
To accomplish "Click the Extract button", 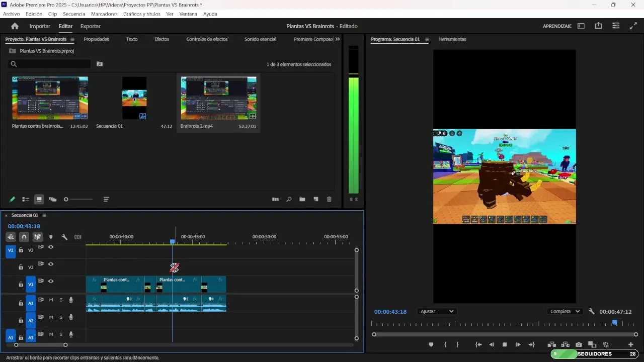I will (x=565, y=345).
